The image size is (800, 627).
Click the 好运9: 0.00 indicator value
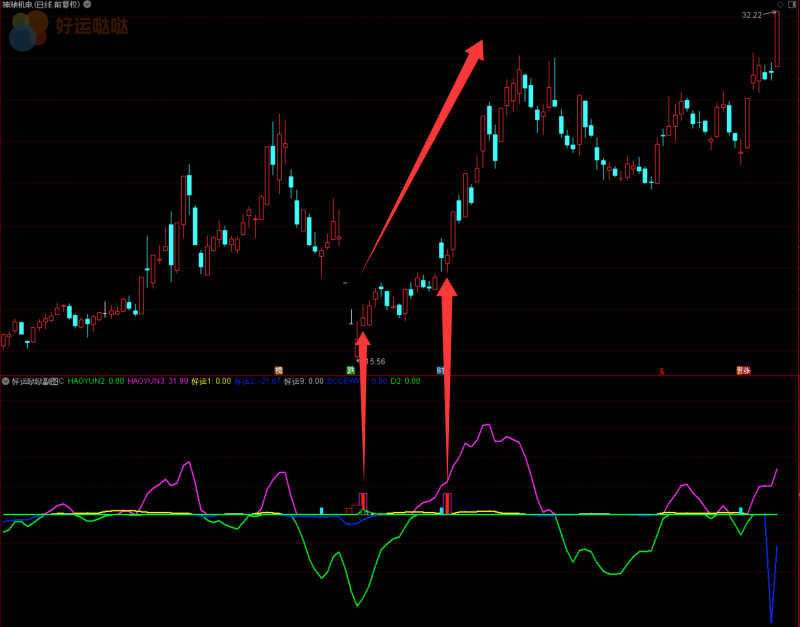(x=304, y=381)
